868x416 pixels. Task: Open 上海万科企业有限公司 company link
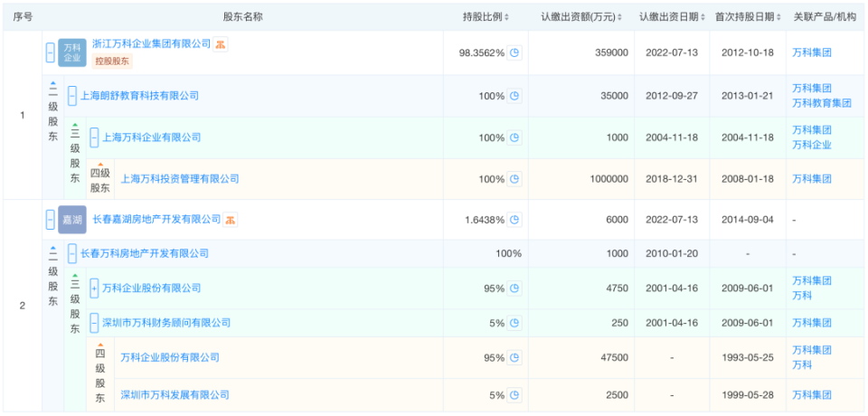point(152,138)
